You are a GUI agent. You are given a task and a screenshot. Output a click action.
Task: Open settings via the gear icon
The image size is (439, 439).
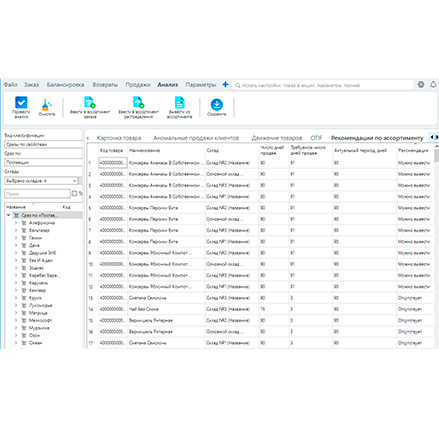click(421, 85)
